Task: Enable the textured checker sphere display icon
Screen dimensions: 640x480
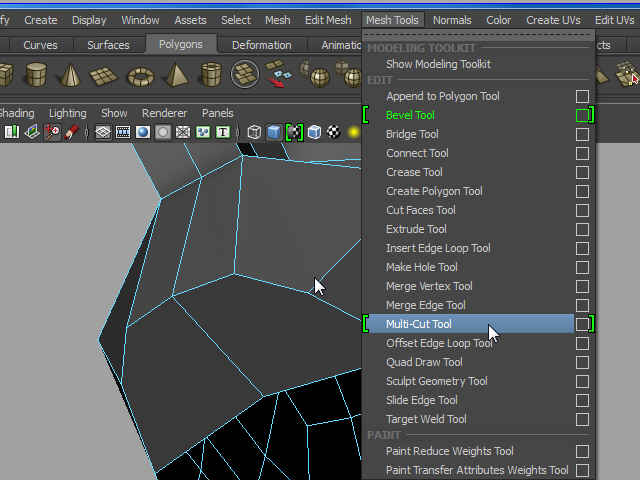Action: coord(334,132)
